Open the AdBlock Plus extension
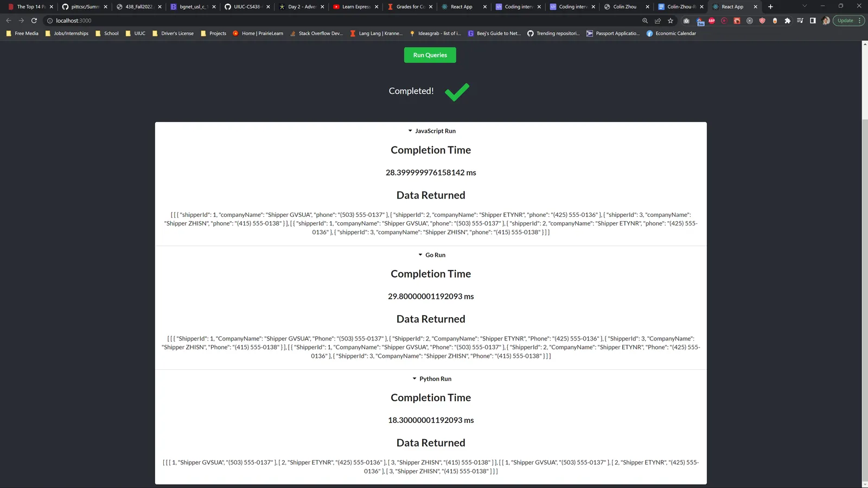The width and height of the screenshot is (868, 488). (712, 21)
